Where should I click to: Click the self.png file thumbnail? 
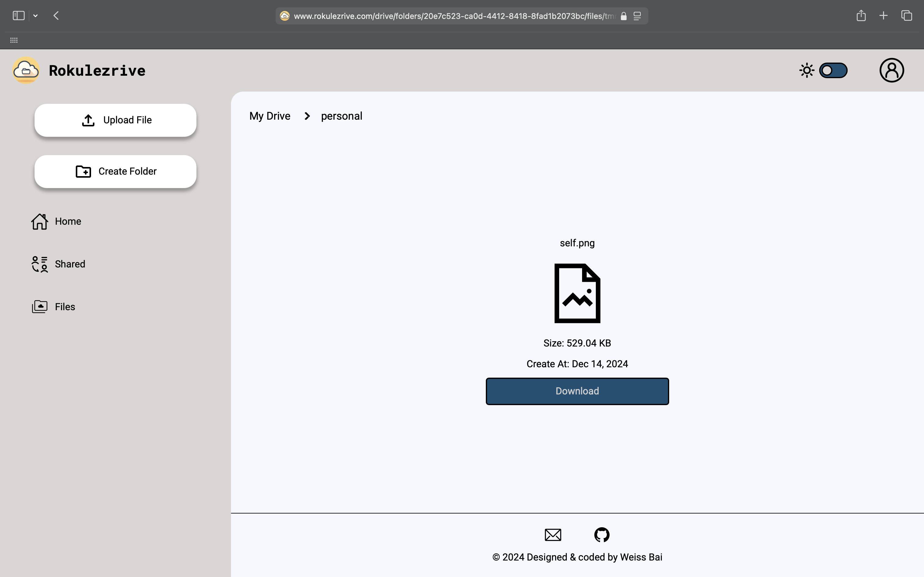(x=577, y=293)
